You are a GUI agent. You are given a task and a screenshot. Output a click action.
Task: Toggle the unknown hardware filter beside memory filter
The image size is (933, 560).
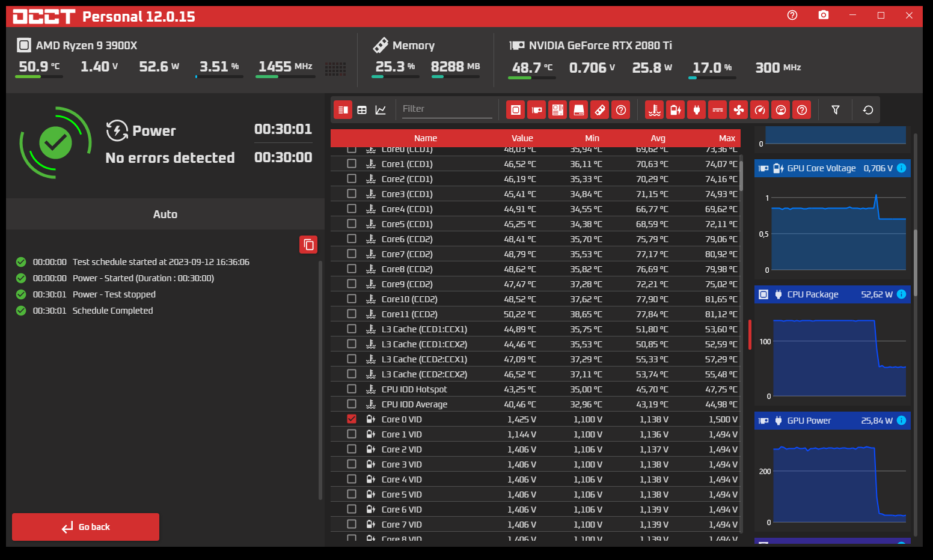[x=621, y=110]
